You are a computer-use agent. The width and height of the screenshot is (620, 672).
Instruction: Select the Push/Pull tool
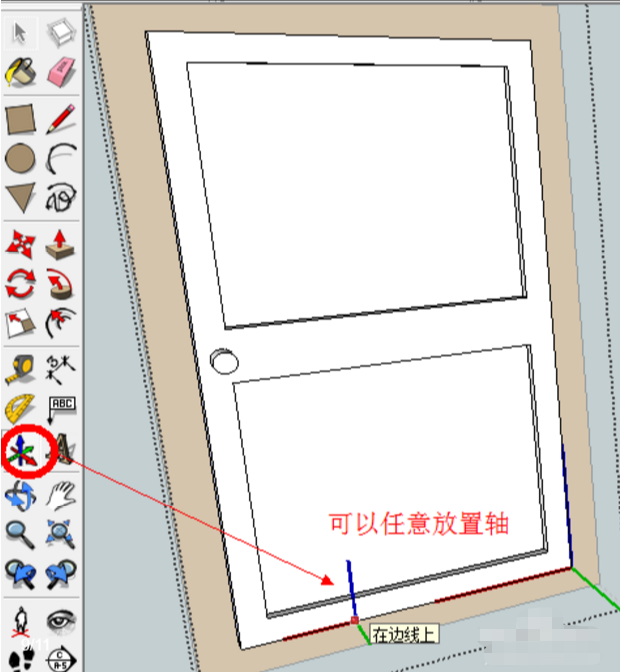(60, 245)
